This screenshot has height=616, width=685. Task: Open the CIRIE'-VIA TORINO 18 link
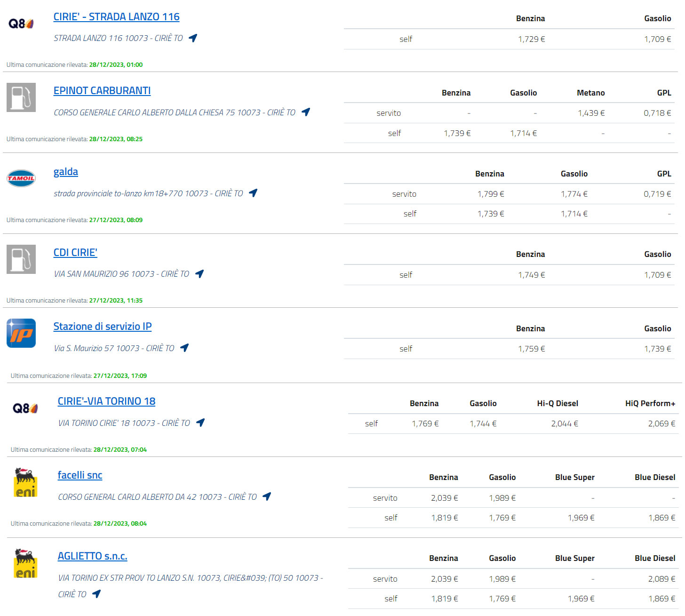click(x=106, y=401)
